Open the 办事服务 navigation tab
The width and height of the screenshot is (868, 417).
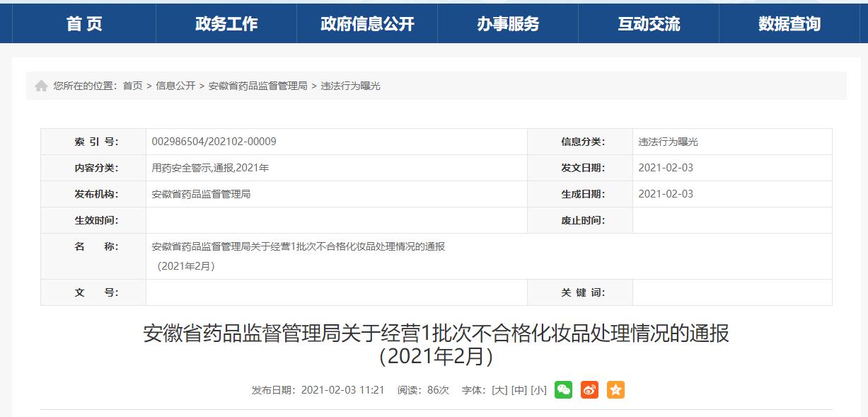tap(508, 24)
